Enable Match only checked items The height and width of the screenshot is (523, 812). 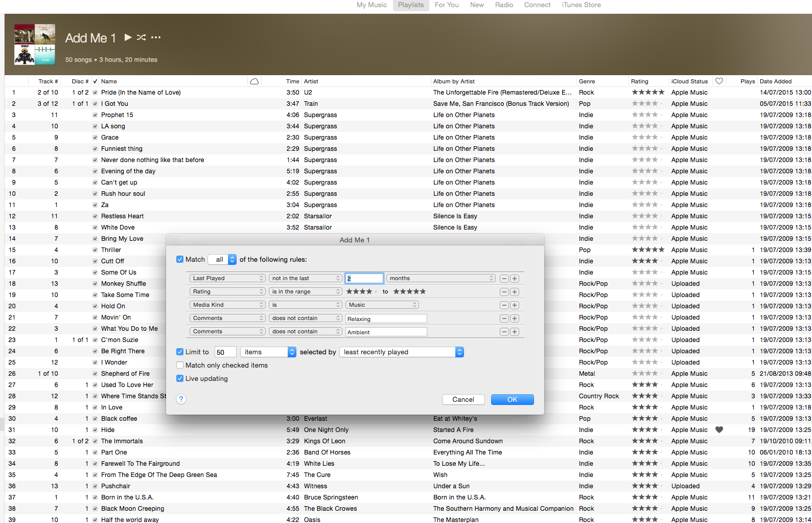[180, 365]
